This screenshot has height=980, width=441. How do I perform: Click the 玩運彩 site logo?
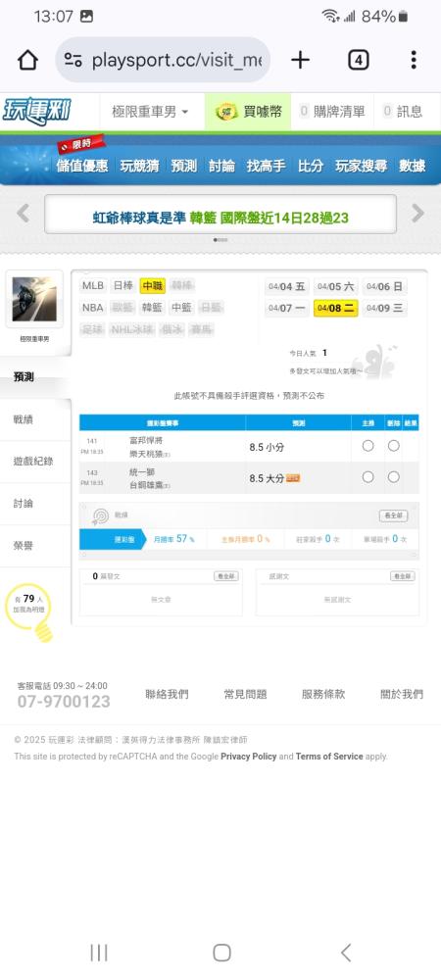[x=36, y=112]
